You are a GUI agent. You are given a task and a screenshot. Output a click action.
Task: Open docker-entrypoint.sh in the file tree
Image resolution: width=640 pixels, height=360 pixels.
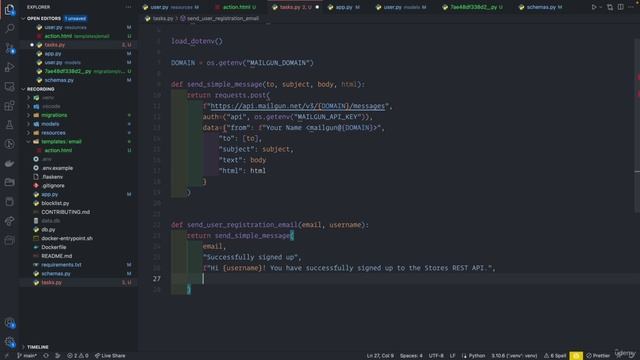[x=67, y=238]
